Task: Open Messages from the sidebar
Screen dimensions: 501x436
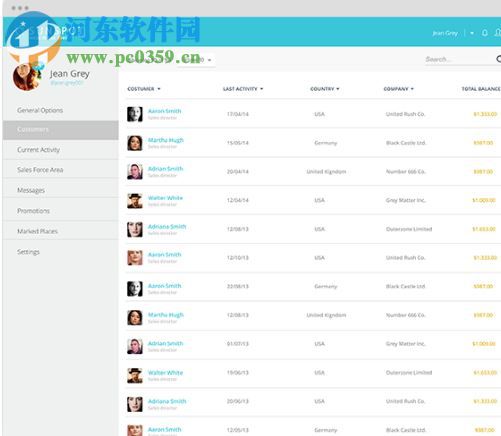Action: 31,190
